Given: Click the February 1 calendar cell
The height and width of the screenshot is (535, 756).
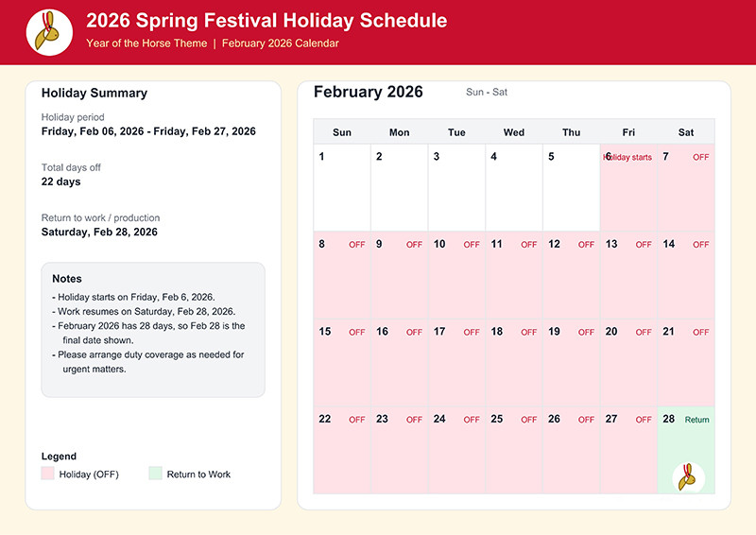Looking at the screenshot, I should point(342,187).
